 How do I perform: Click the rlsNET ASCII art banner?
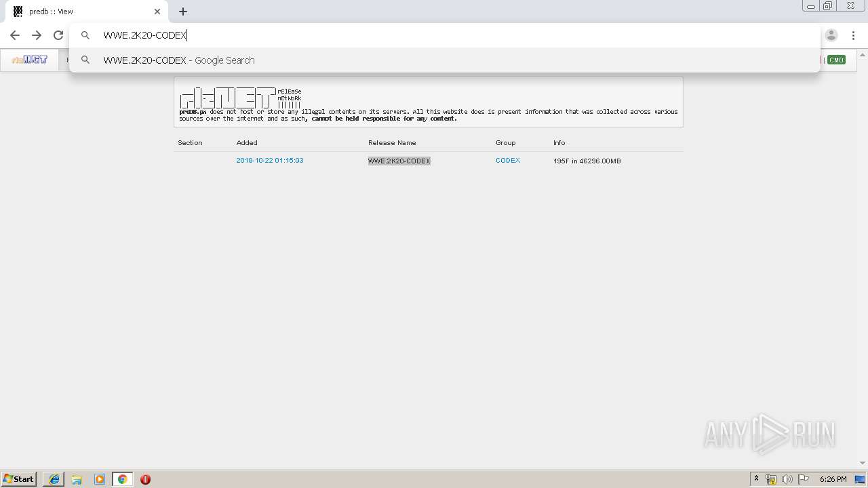point(240,98)
